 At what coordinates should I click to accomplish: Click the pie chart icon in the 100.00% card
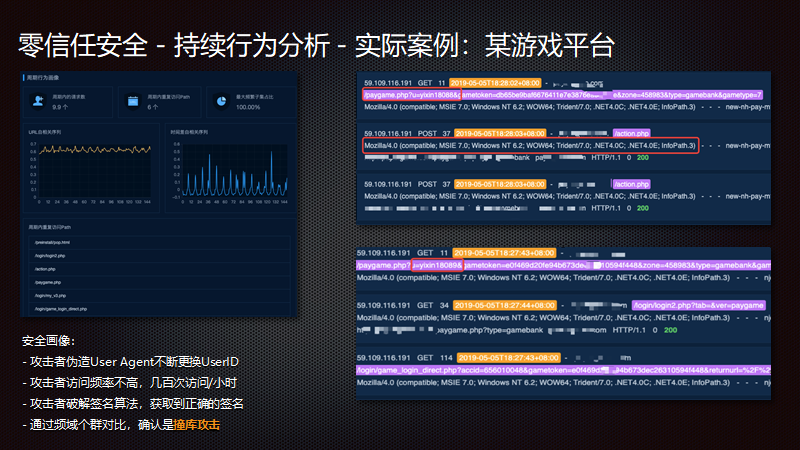[221, 101]
